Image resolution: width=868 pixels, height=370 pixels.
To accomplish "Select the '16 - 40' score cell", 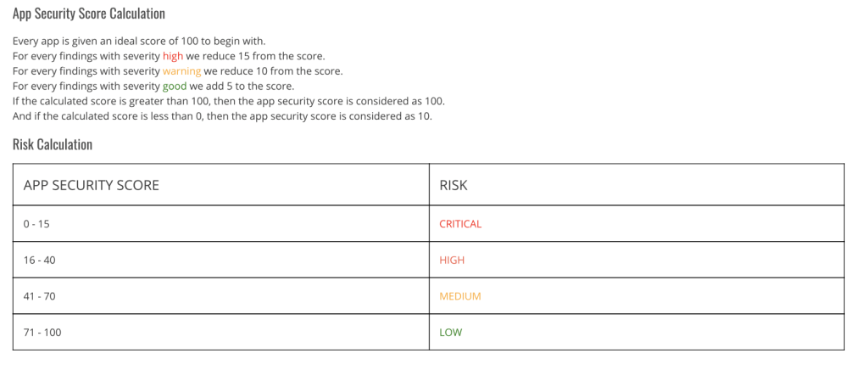I will click(40, 261).
